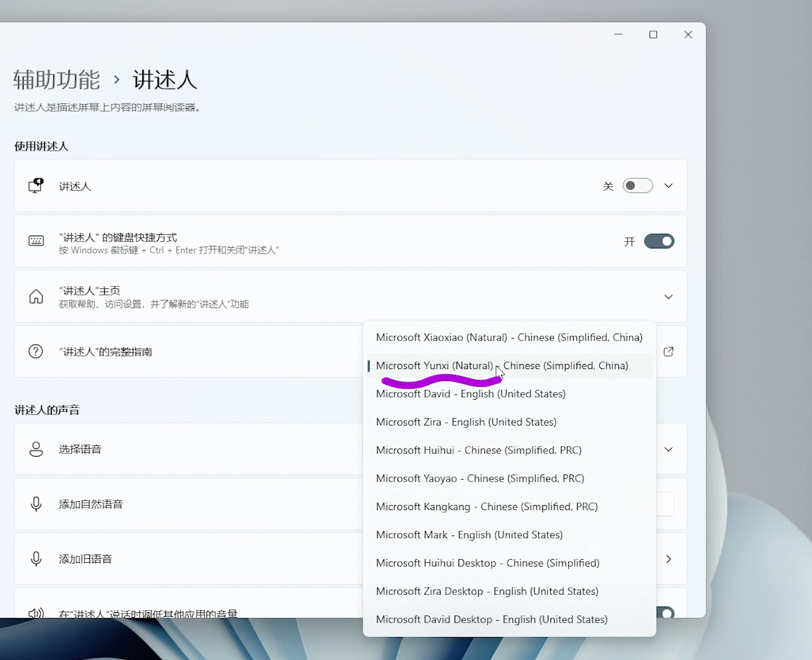812x660 pixels.
Task: Disable the keyboard shortcut toggle
Action: (x=659, y=241)
